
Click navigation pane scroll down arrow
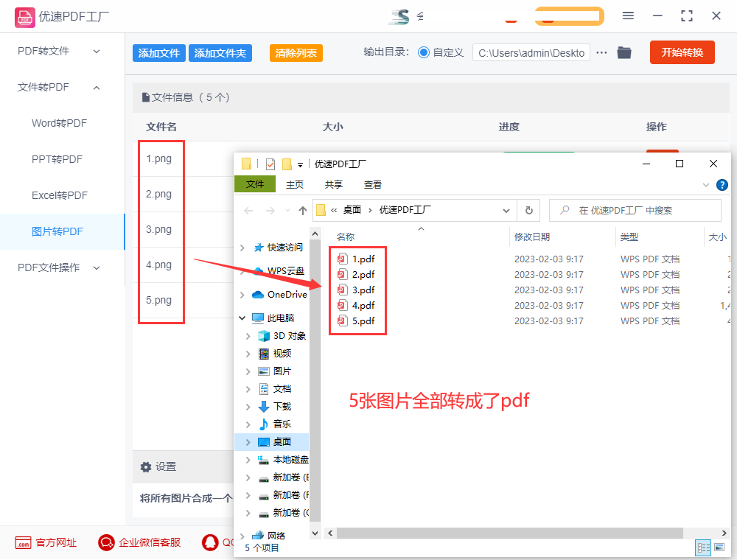pos(315,533)
